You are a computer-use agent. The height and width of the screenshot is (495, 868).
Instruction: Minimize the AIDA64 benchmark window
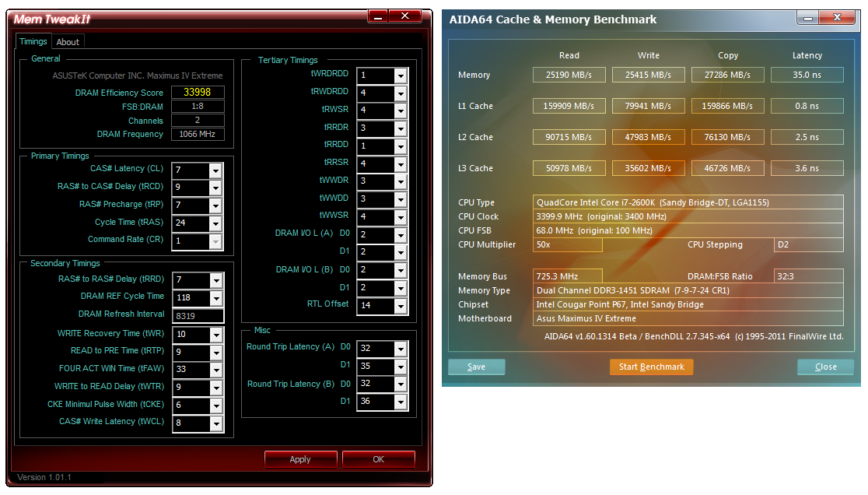point(807,18)
